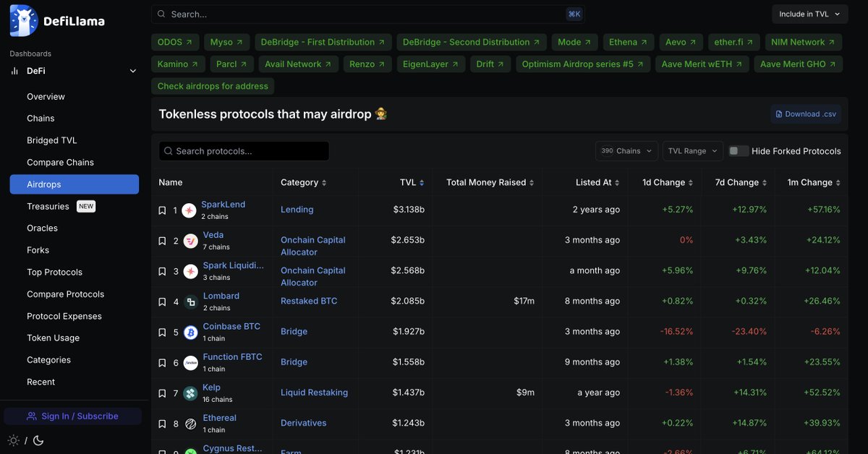Viewport: 868px width, 454px height.
Task: Open the TVL Range dropdown
Action: tap(693, 151)
